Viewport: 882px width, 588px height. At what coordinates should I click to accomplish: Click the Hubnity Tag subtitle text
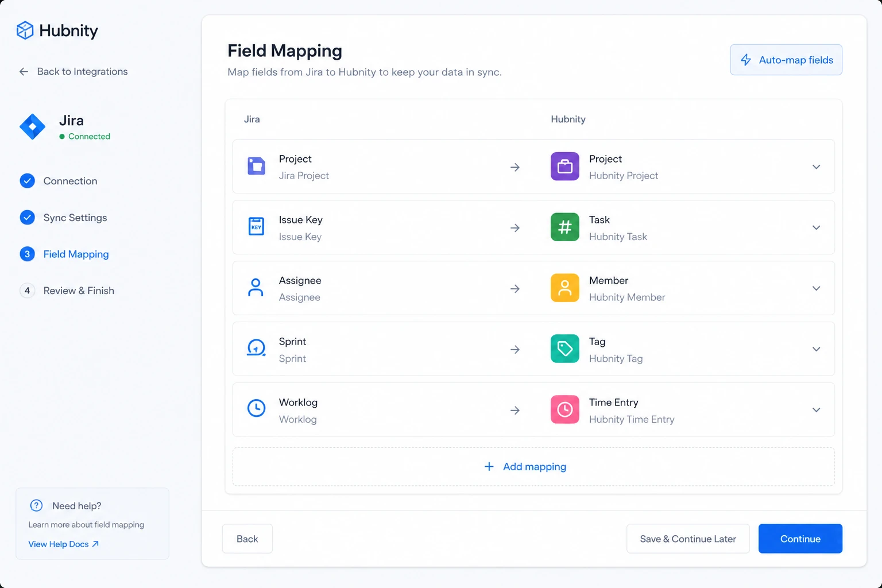tap(616, 358)
